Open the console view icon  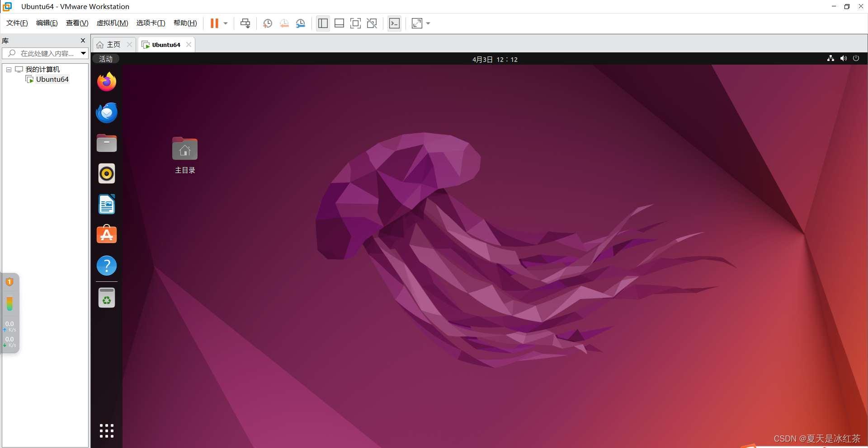(394, 23)
